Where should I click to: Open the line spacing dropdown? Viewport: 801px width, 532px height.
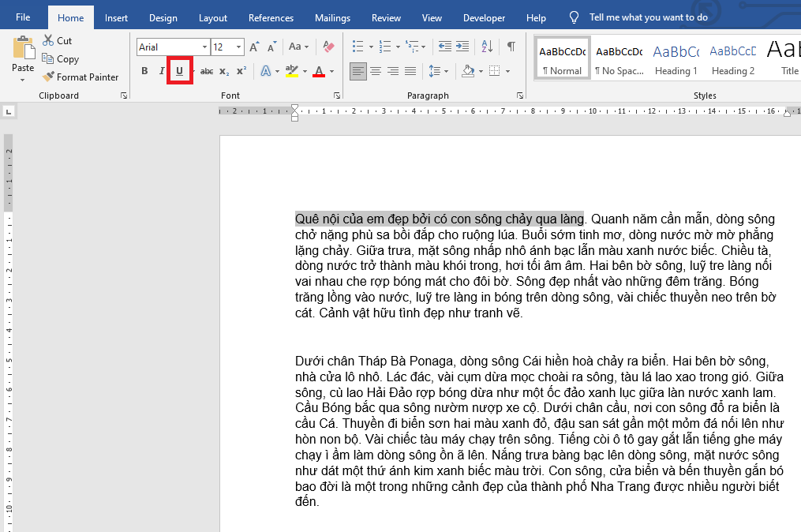click(436, 72)
